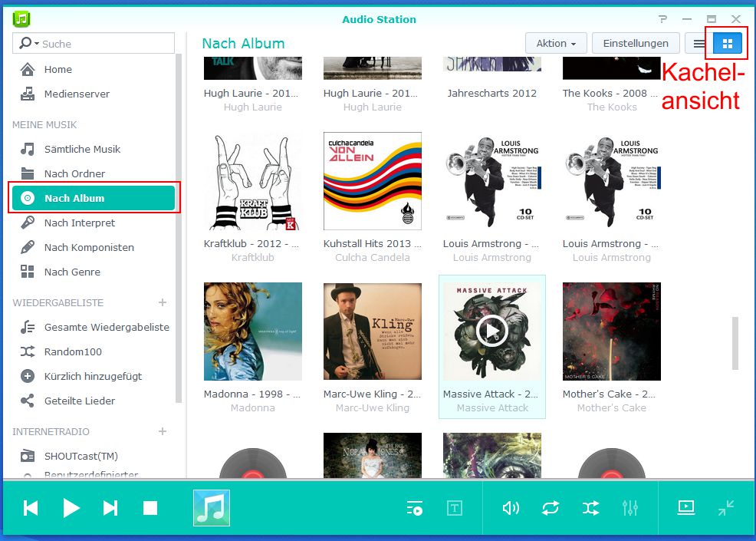Screen dimensions: 756x541
Task: Open Kürzlich hinzugefügt
Action: coord(94,377)
